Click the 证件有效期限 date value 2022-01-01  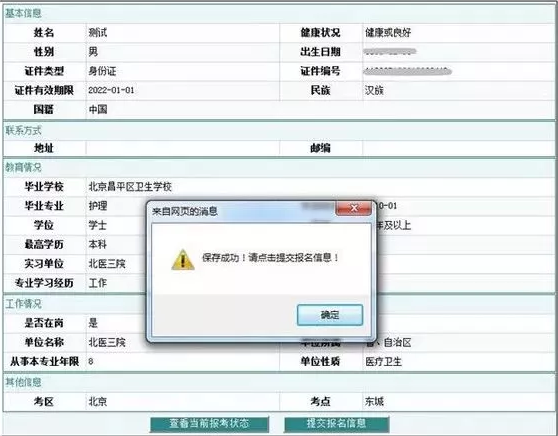pyautogui.click(x=111, y=90)
